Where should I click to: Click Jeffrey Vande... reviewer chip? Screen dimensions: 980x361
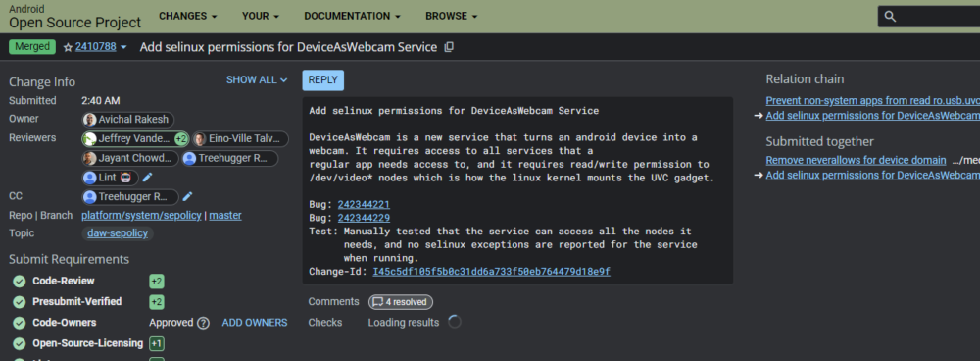point(135,139)
